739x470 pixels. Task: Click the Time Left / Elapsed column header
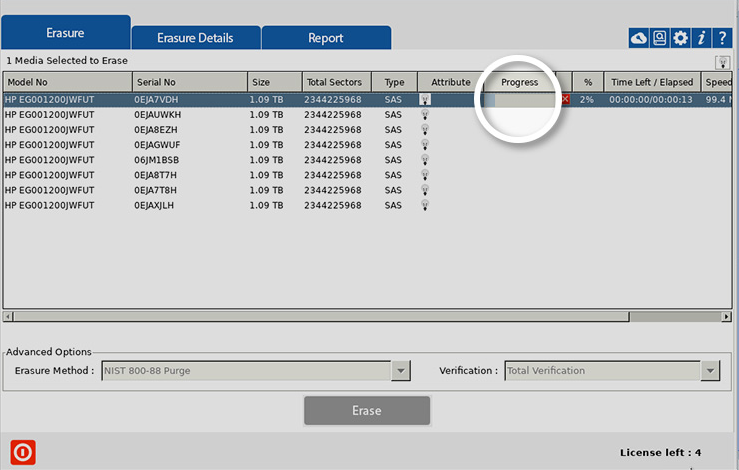click(652, 82)
